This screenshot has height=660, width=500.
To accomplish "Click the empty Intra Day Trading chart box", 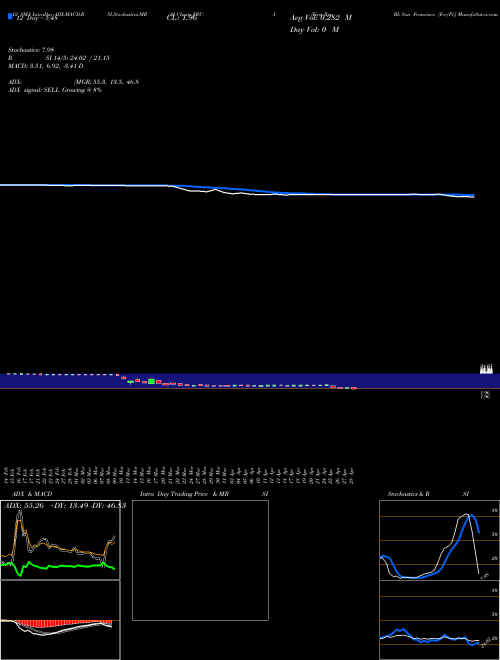I will (200, 560).
